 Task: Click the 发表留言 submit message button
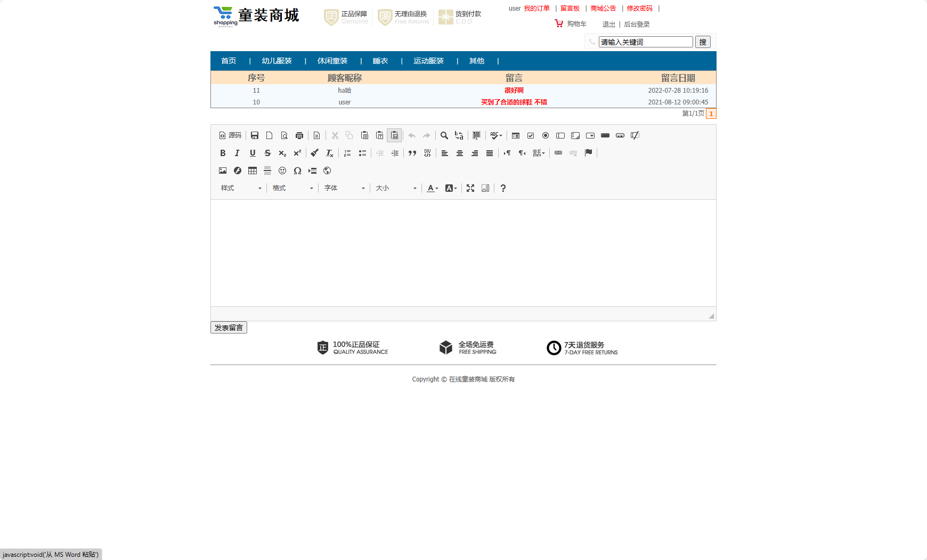click(x=229, y=327)
